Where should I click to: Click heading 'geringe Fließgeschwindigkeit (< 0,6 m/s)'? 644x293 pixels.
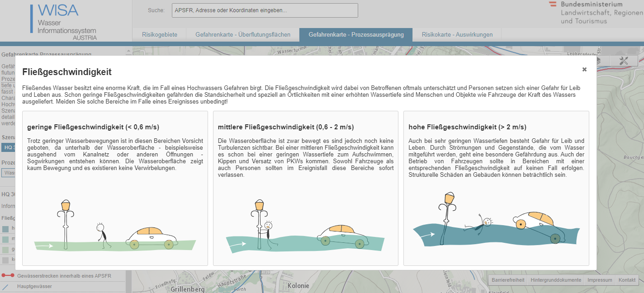(93, 127)
